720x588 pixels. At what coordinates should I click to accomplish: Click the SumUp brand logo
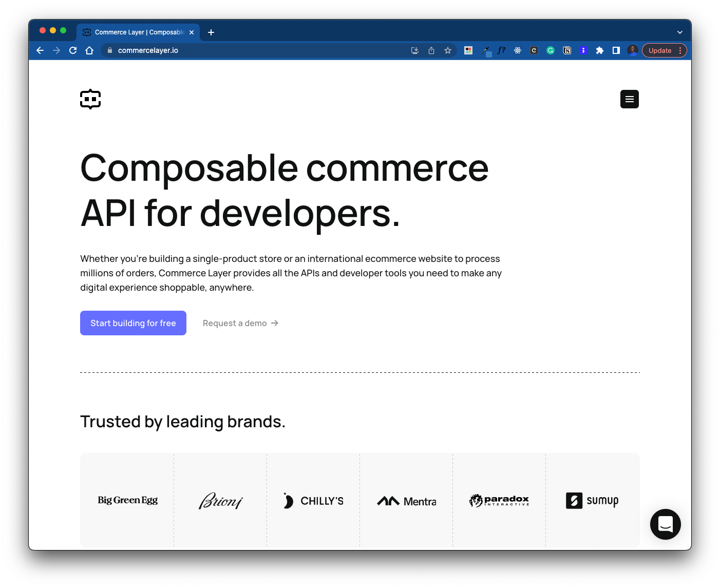pos(592,501)
